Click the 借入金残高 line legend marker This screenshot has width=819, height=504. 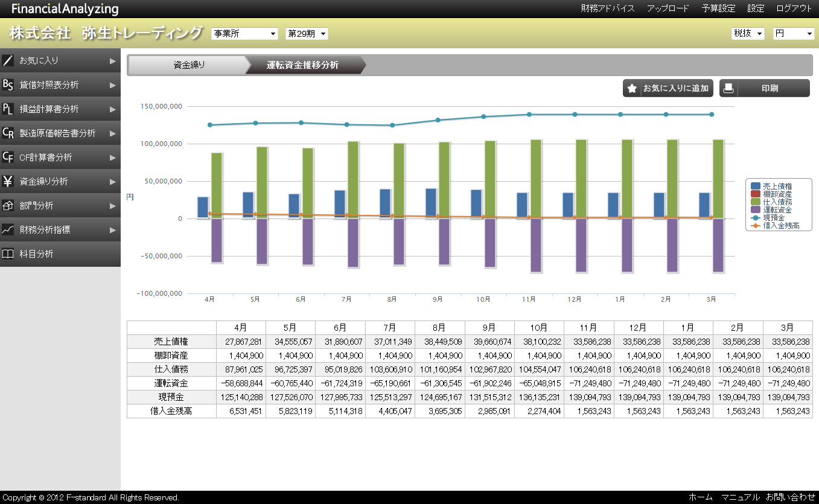coord(755,226)
